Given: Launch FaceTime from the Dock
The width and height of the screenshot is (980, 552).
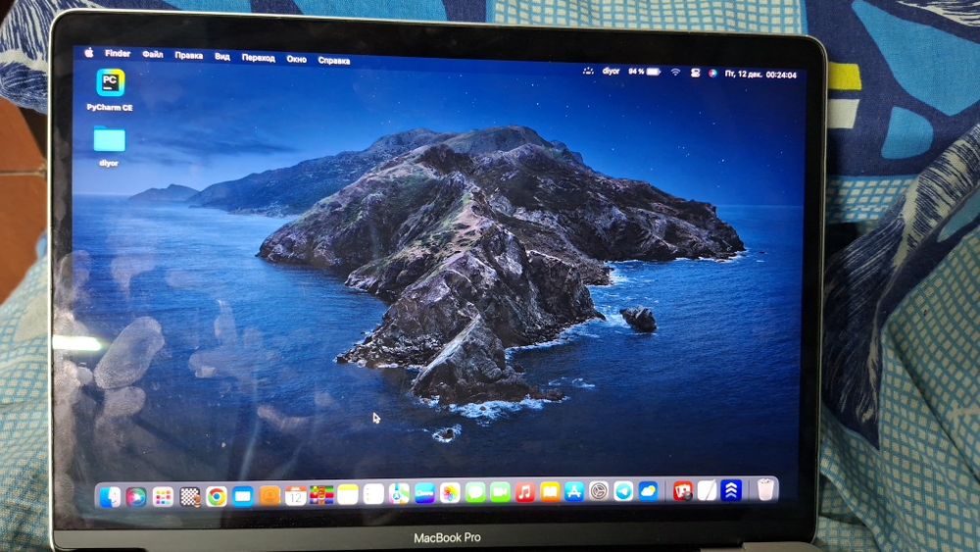Looking at the screenshot, I should tap(500, 492).
